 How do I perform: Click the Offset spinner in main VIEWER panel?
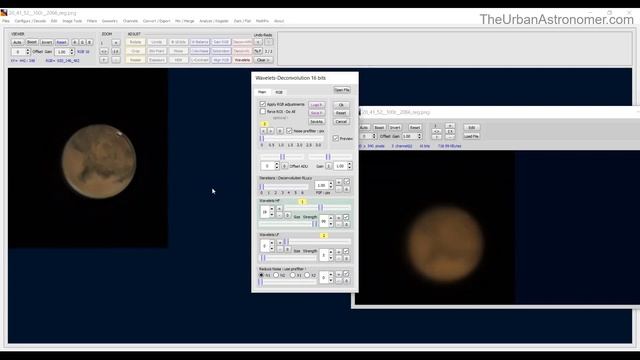20,52
